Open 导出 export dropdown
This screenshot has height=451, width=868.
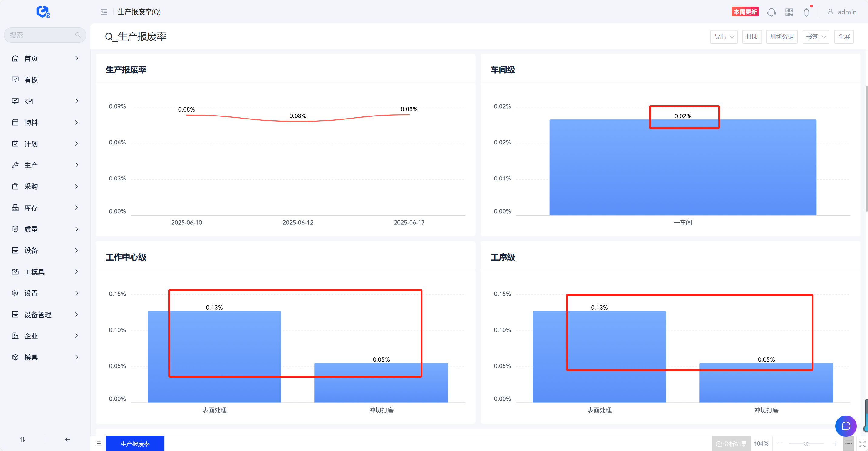(723, 36)
